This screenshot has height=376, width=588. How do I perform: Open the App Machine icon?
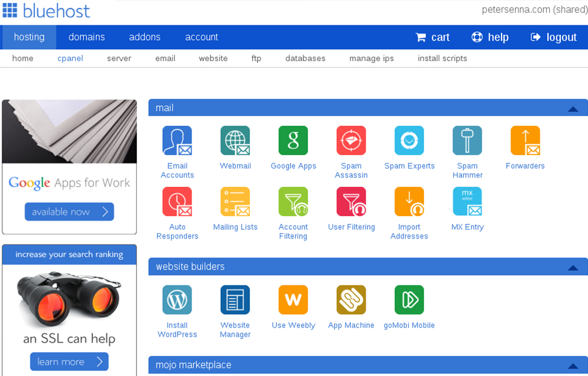(351, 300)
